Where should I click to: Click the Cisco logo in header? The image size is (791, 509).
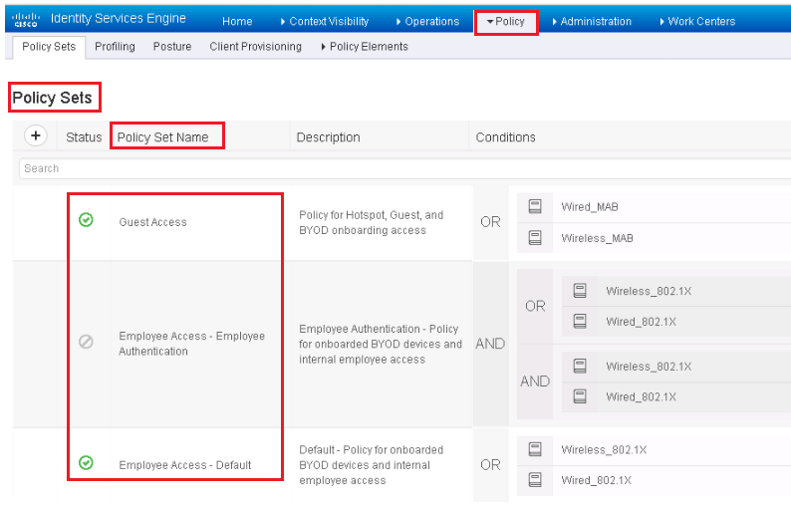(26, 19)
